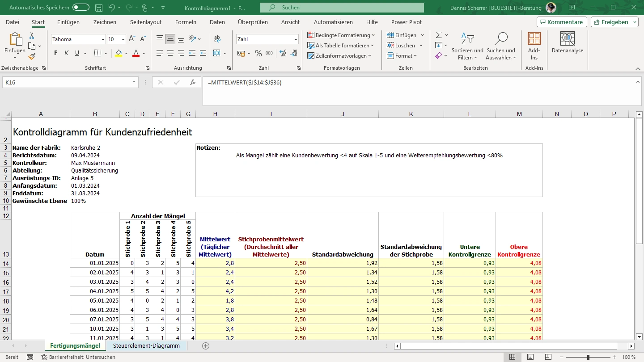
Task: Click the Format Painter brush icon
Action: tap(32, 57)
